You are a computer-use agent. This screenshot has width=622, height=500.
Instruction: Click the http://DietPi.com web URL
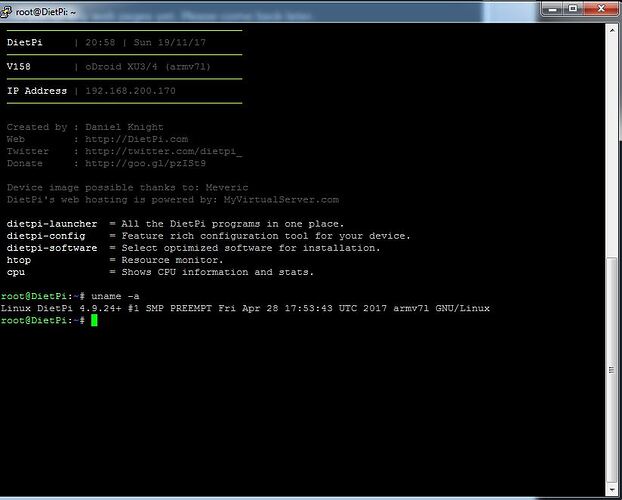point(136,139)
